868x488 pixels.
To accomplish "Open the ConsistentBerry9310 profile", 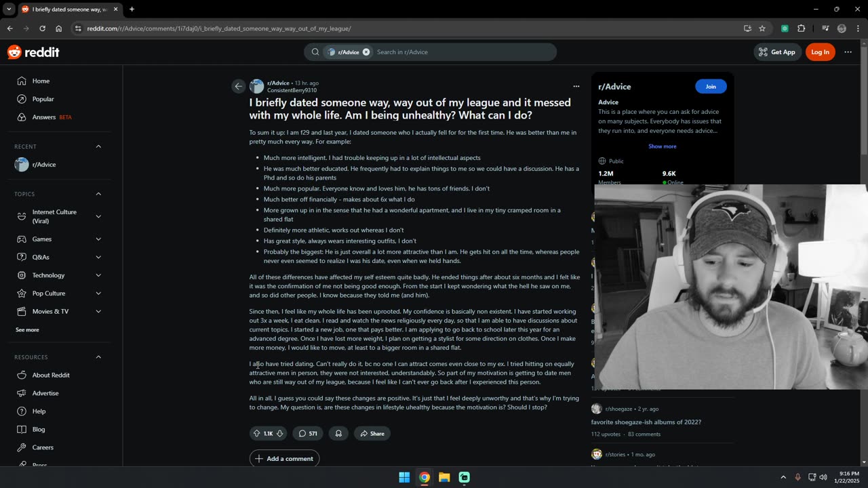I will [x=292, y=90].
